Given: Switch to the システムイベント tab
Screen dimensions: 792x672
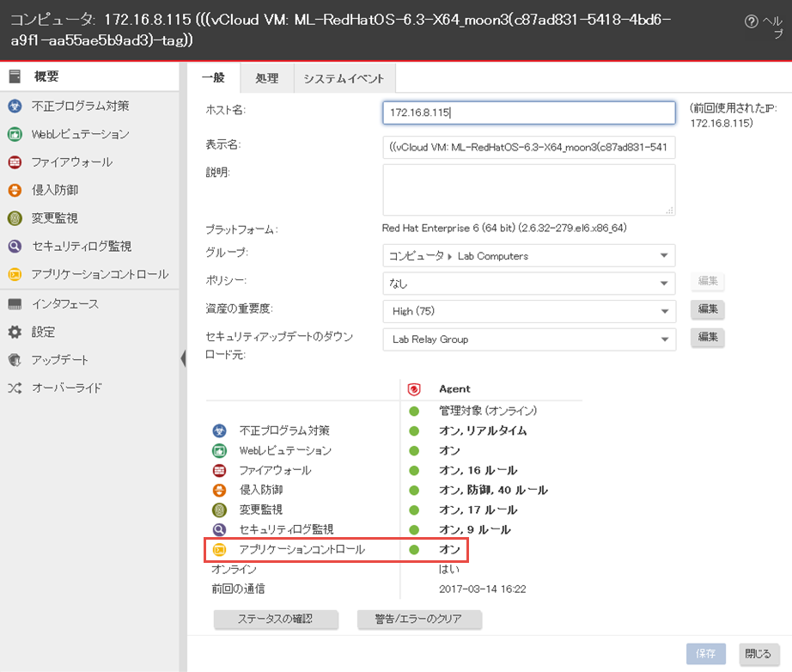Looking at the screenshot, I should [x=344, y=78].
